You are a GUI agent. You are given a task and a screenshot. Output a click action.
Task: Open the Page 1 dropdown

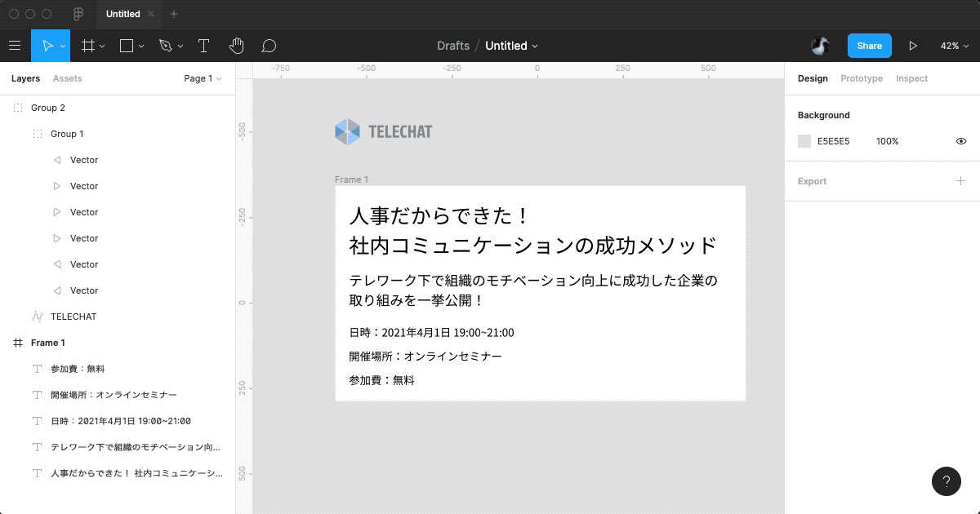pos(203,78)
